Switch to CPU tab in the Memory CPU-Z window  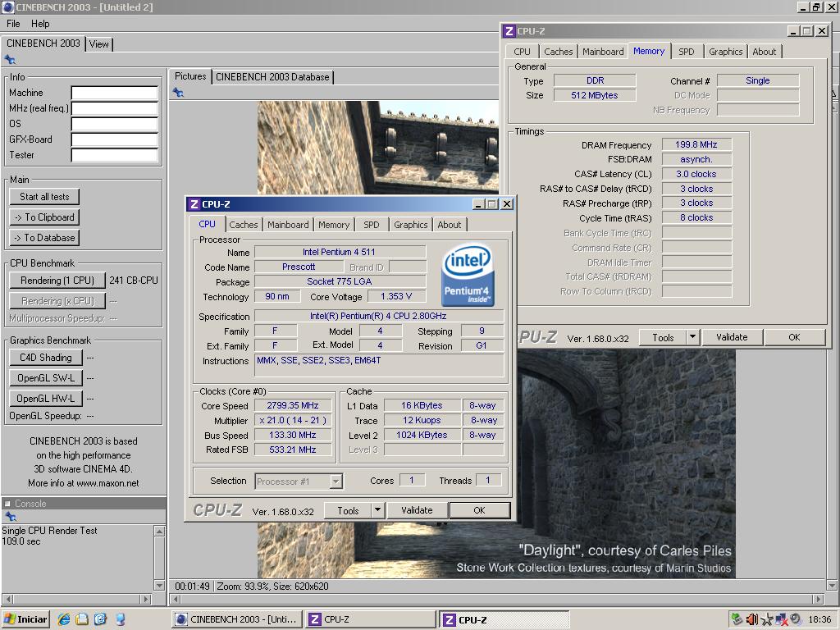click(522, 52)
